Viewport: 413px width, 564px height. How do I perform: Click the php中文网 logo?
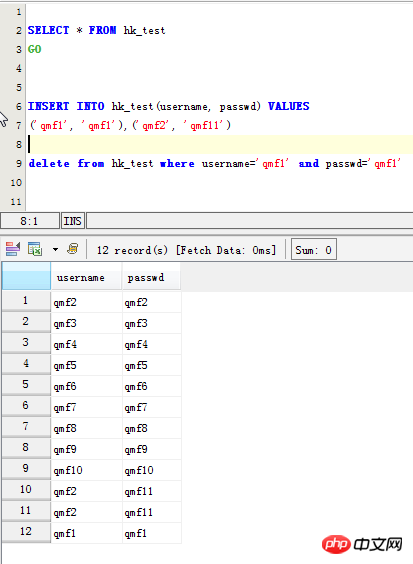click(x=362, y=544)
